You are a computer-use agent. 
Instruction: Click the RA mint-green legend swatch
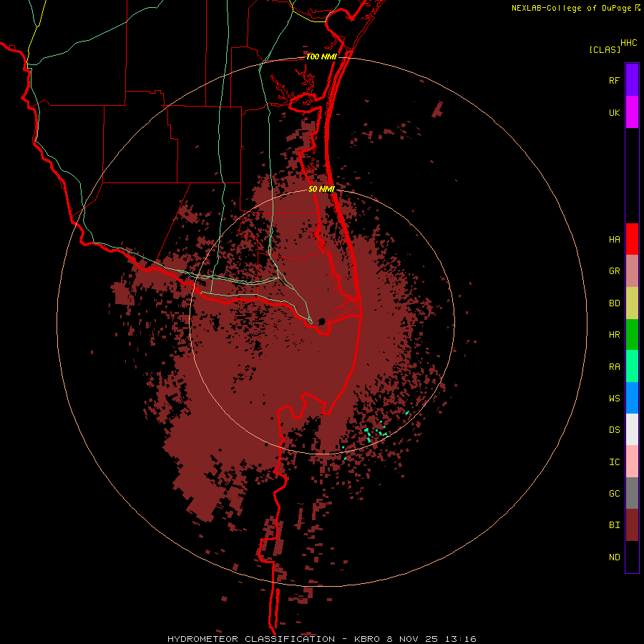coord(632,366)
